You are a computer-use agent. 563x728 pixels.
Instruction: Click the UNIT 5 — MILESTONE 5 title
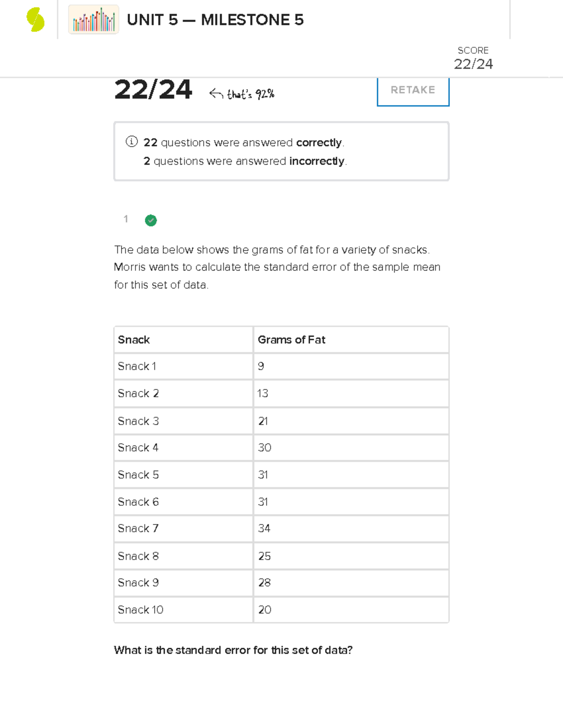click(x=215, y=20)
